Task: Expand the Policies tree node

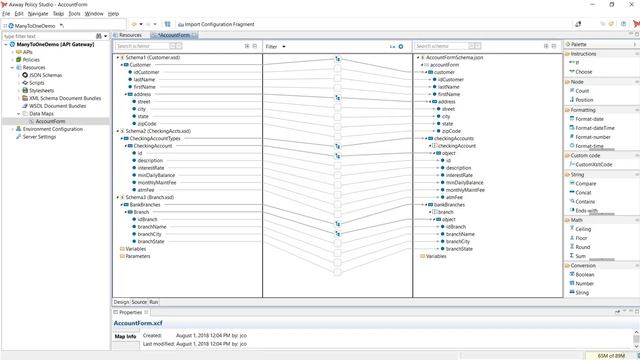Action: point(12,60)
